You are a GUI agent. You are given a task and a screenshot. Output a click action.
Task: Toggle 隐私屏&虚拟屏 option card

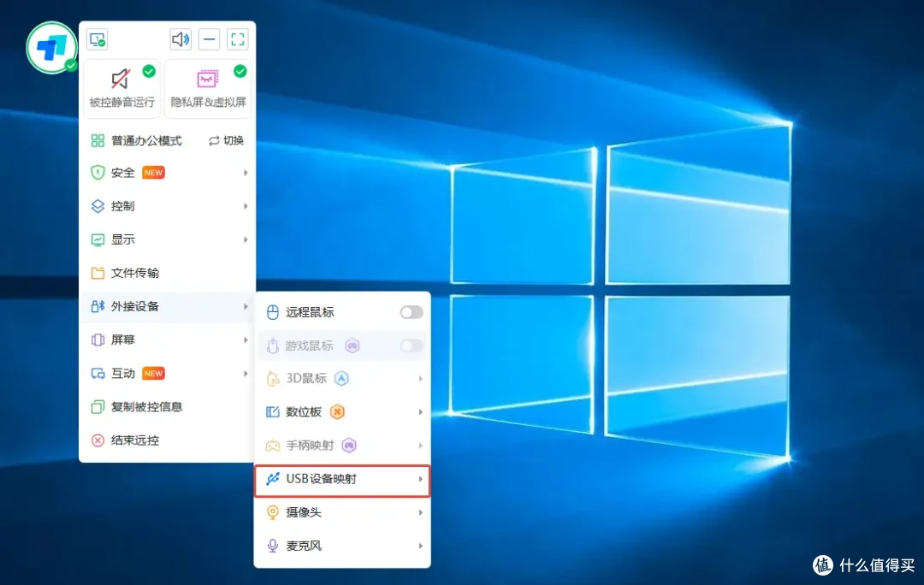(208, 88)
